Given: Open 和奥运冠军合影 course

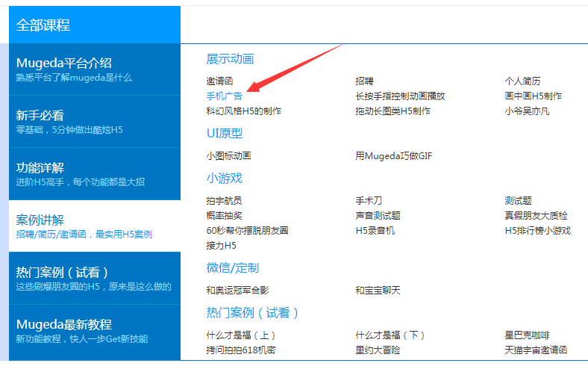Looking at the screenshot, I should coord(238,290).
